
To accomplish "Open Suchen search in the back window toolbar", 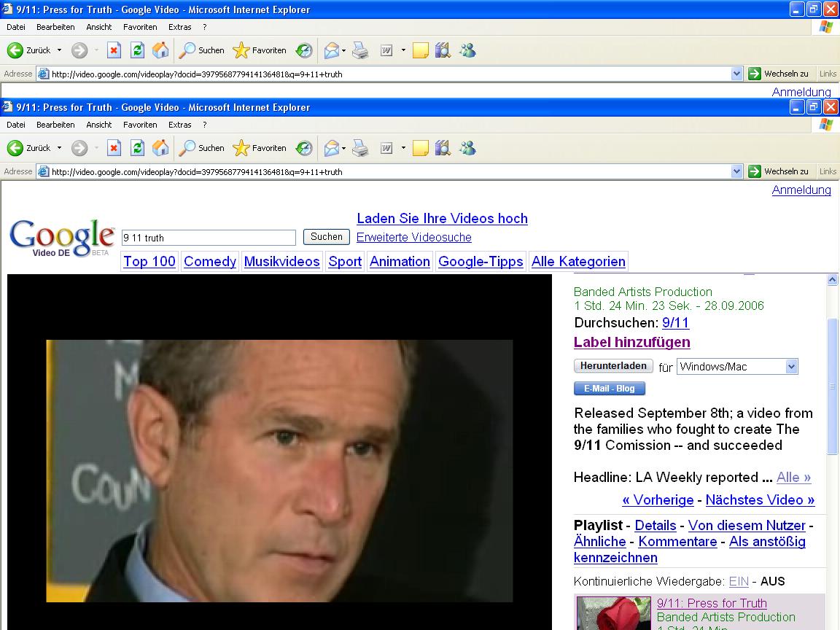I will pos(201,50).
